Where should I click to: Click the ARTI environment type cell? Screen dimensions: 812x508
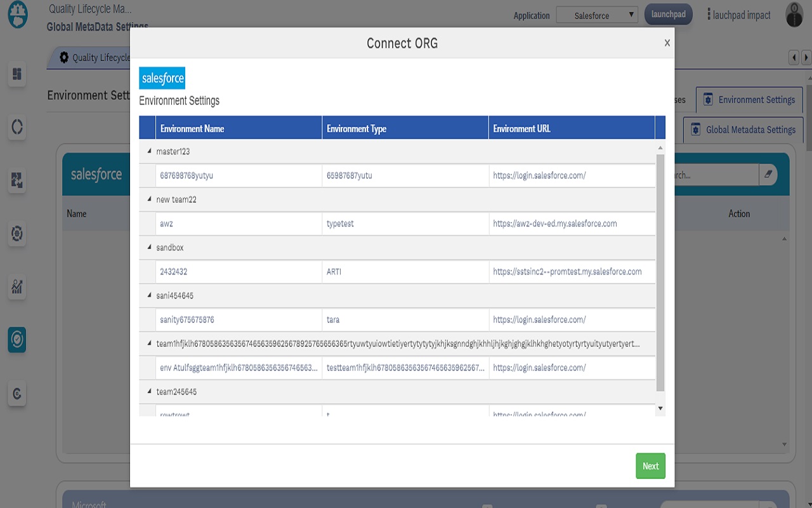[405, 272]
